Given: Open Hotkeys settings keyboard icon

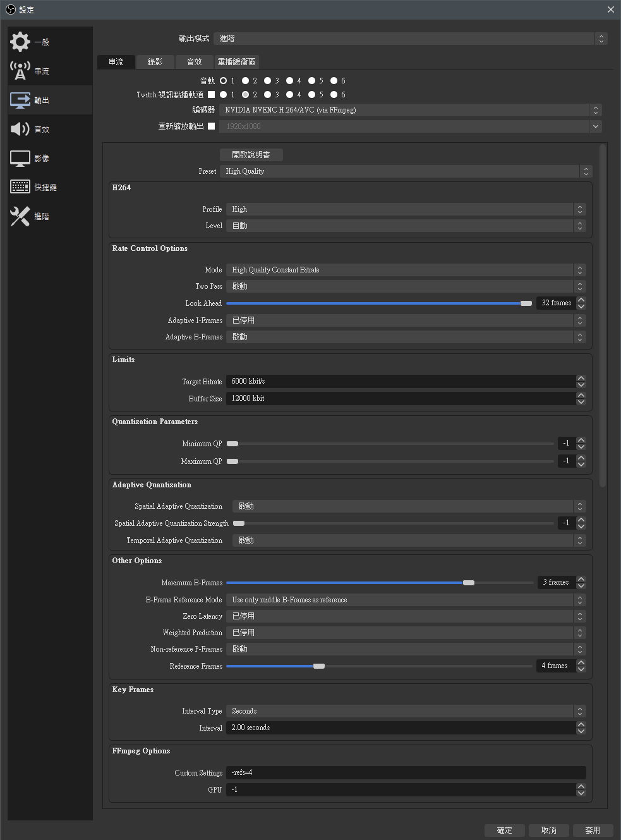Looking at the screenshot, I should (x=20, y=187).
